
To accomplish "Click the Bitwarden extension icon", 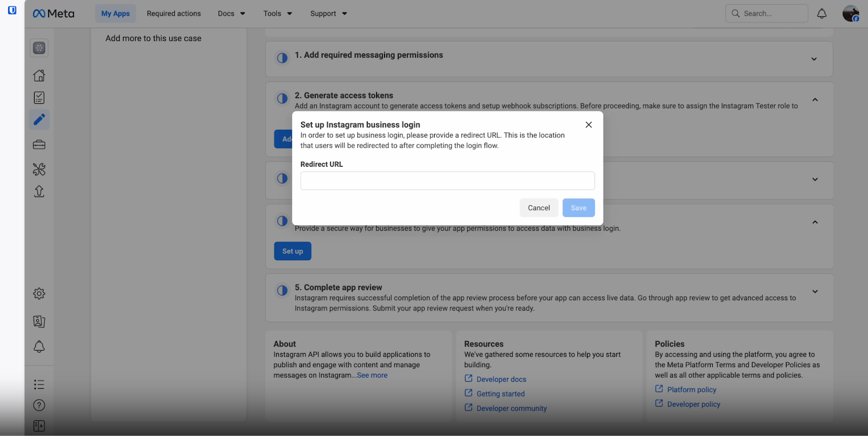I will click(x=12, y=10).
